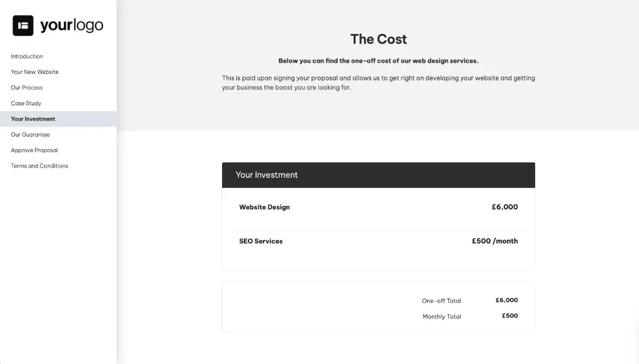Viewport: 639px width, 364px height.
Task: Click the Website Design line item
Action: point(264,207)
